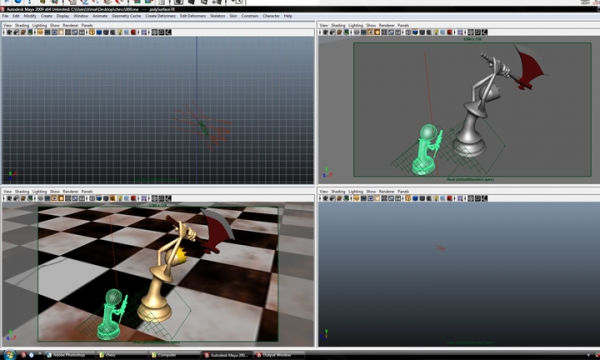Viewport: 600px width, 360px height.
Task: Open the Skeleton menu in the main menu bar
Action: point(217,16)
